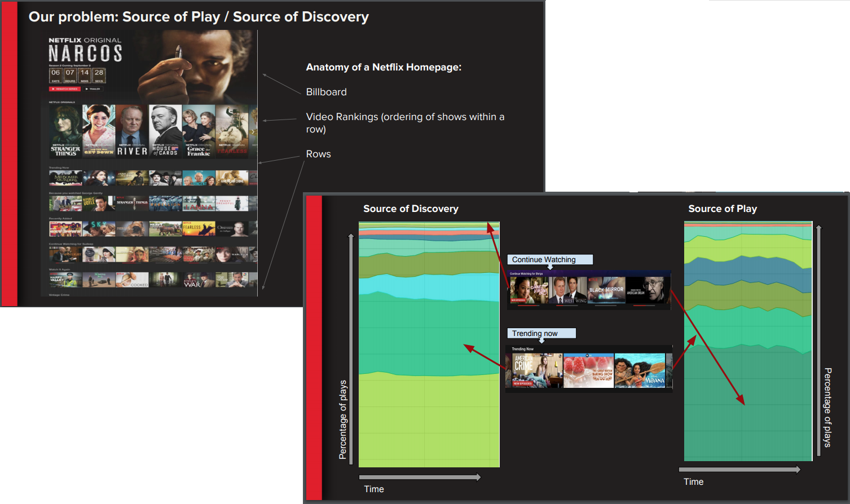
Task: Click the 'Trending now' callout label
Action: pos(541,333)
